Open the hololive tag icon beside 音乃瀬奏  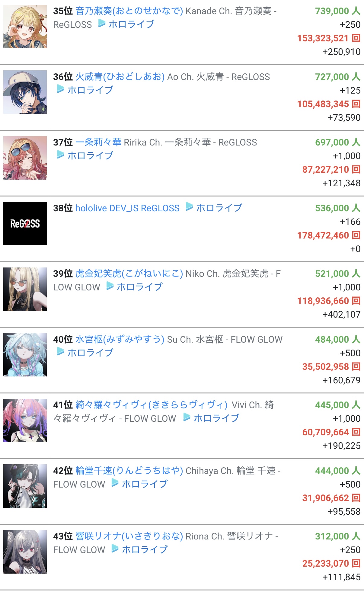pyautogui.click(x=102, y=23)
